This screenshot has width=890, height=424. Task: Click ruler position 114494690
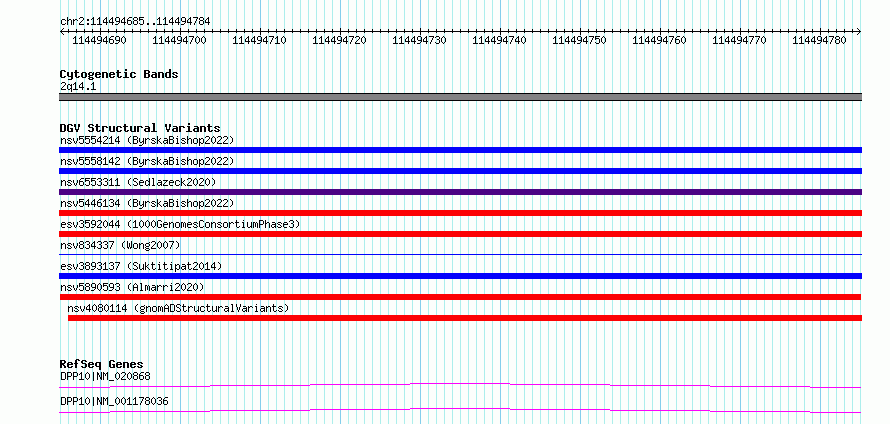pyautogui.click(x=99, y=40)
